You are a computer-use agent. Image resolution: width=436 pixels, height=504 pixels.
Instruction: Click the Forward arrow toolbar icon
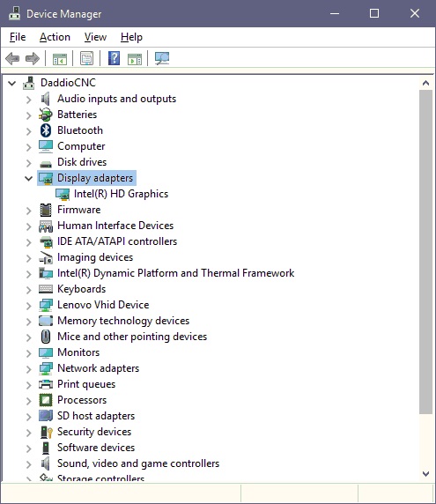tap(32, 58)
